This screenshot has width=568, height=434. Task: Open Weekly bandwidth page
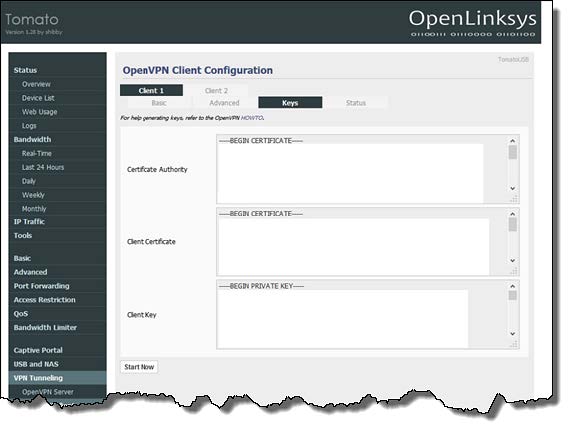pyautogui.click(x=33, y=195)
